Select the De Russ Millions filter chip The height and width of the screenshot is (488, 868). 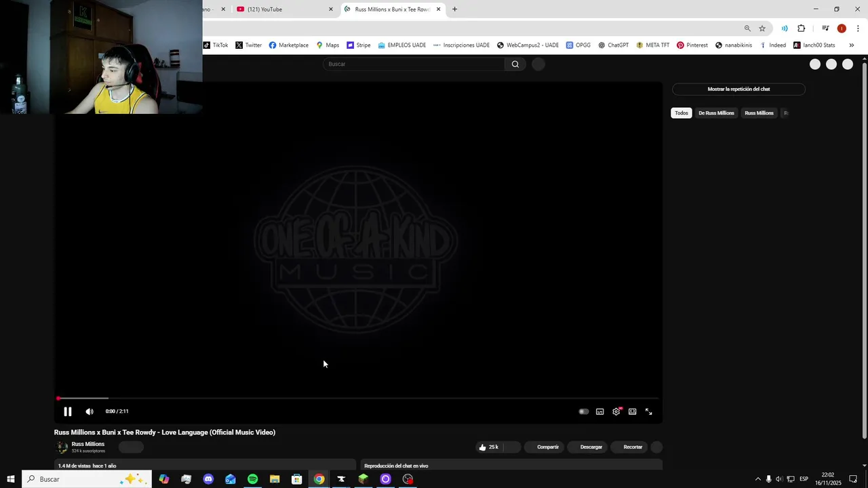point(716,113)
